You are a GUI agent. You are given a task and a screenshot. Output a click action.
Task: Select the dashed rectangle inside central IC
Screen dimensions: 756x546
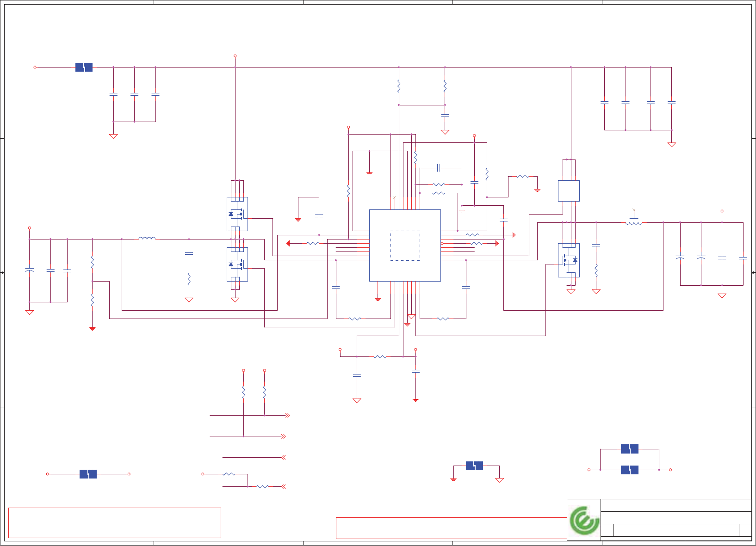click(405, 245)
